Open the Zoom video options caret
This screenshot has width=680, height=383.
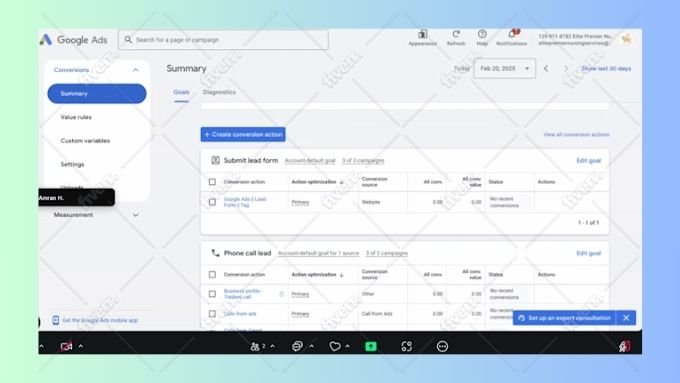[81, 346]
